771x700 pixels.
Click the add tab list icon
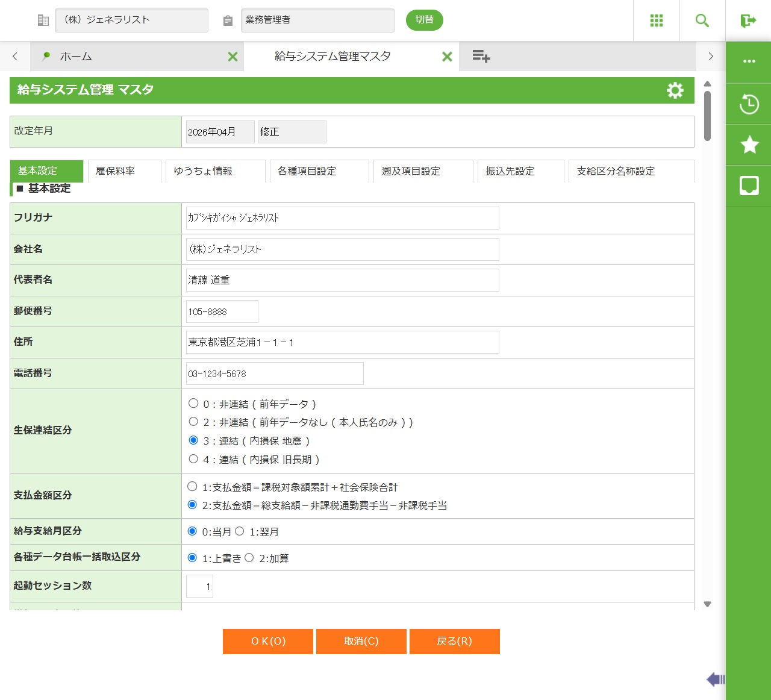[481, 57]
